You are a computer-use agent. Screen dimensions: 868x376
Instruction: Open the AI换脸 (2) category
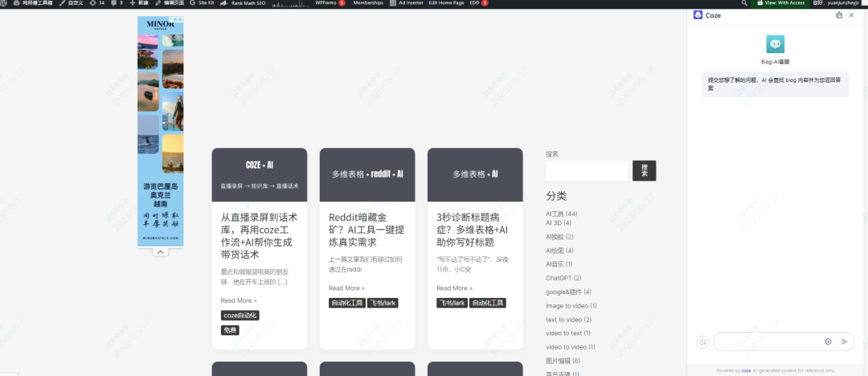tap(559, 236)
